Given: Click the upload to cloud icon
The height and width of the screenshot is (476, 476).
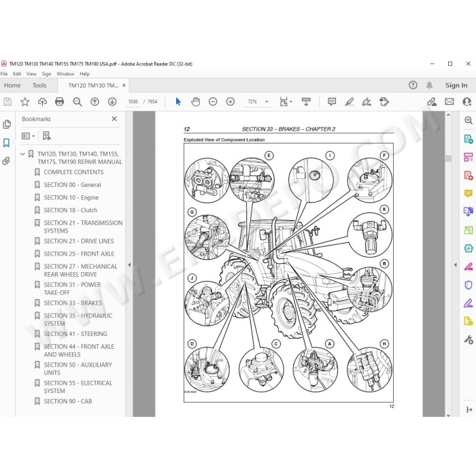Looking at the screenshot, I should click(42, 102).
